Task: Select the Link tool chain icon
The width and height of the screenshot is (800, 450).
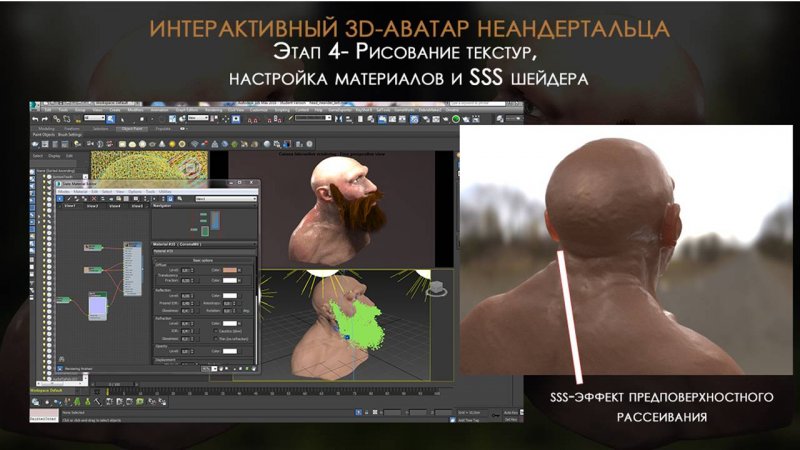Action: pyautogui.click(x=56, y=119)
